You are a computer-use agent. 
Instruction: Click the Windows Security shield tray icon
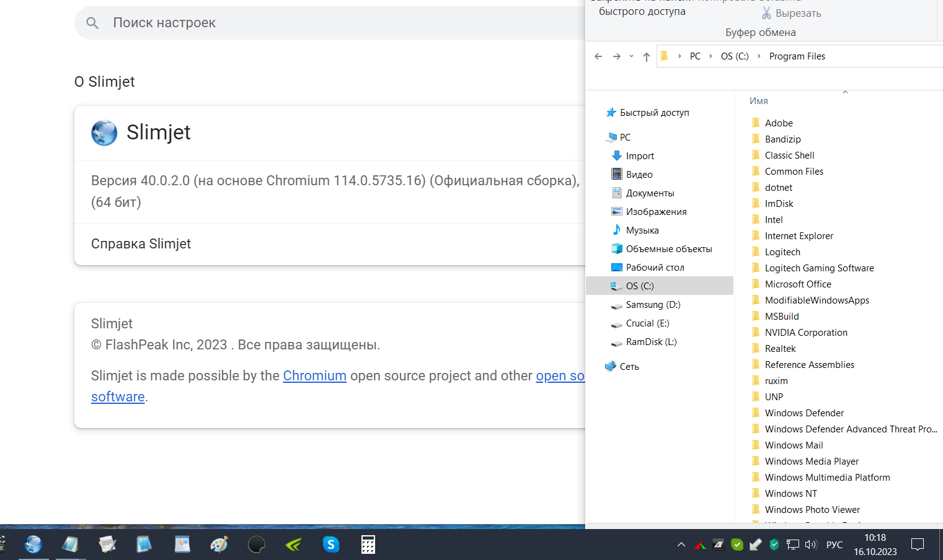(774, 545)
